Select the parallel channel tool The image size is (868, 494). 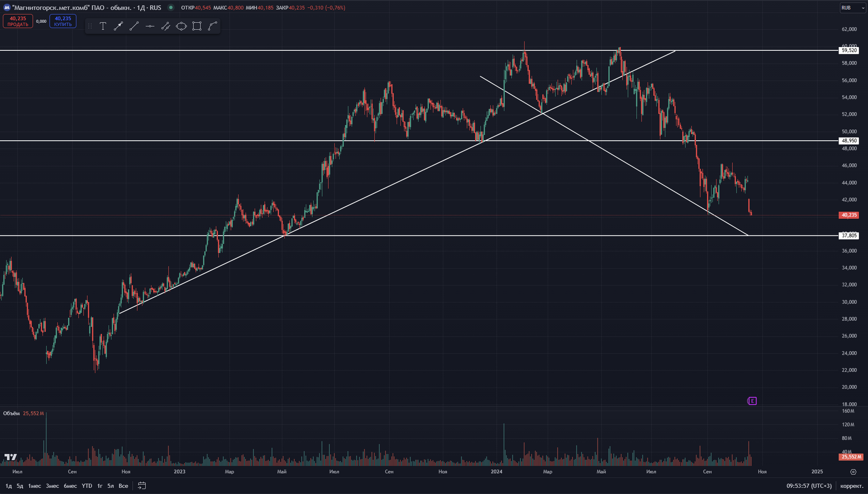pyautogui.click(x=166, y=26)
